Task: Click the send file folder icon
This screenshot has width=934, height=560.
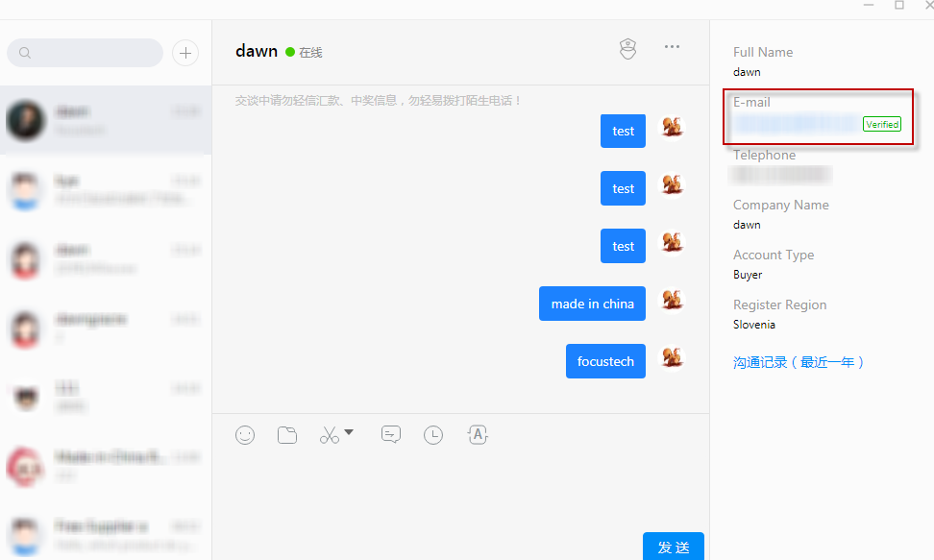Action: (x=287, y=435)
